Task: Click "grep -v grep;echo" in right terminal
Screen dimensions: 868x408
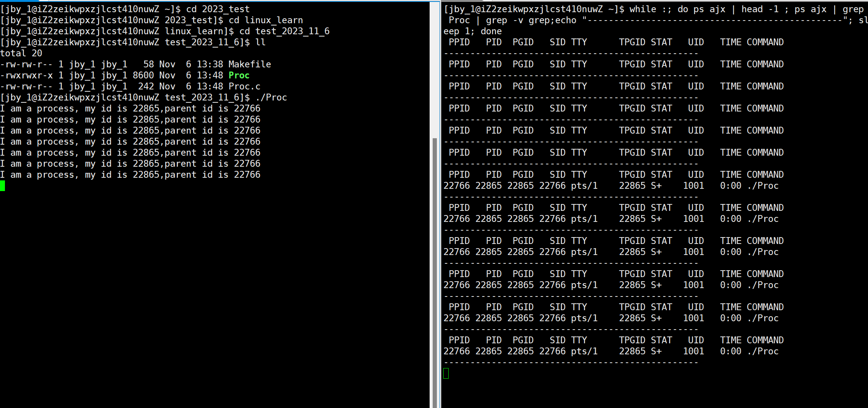Action: pos(531,20)
